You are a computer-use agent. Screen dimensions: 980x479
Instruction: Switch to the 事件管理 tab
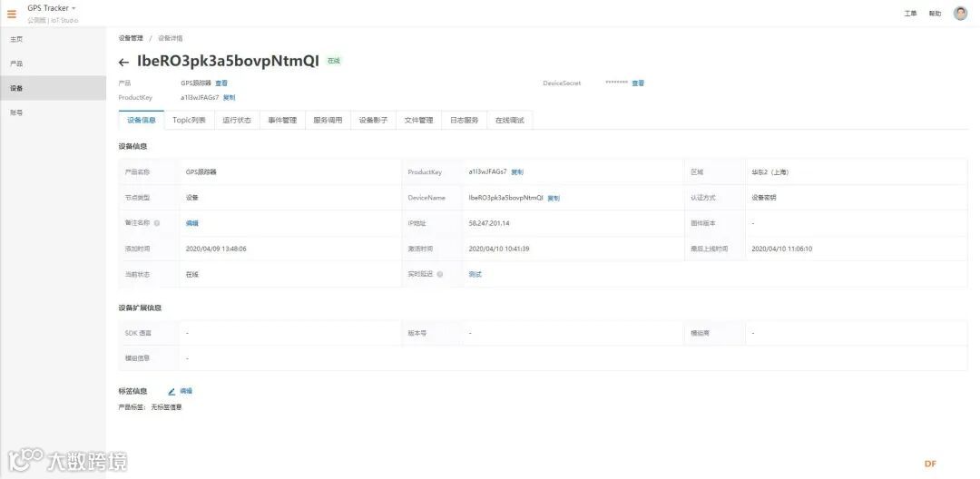[x=282, y=121]
